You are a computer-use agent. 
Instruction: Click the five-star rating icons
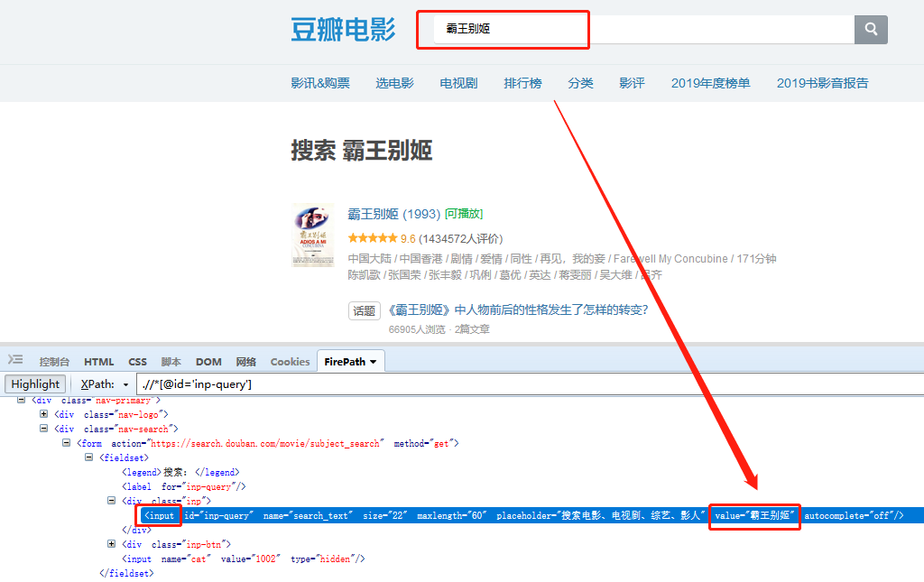(373, 238)
